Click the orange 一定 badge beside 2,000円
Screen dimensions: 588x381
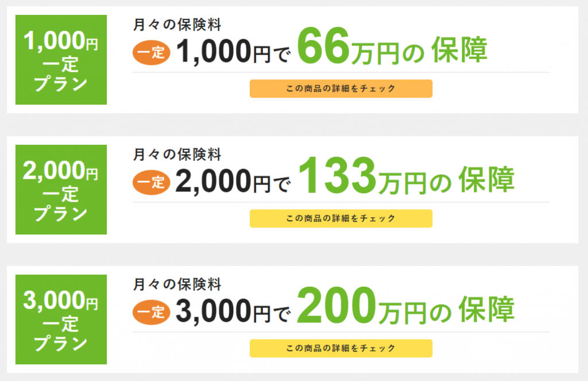tap(152, 183)
